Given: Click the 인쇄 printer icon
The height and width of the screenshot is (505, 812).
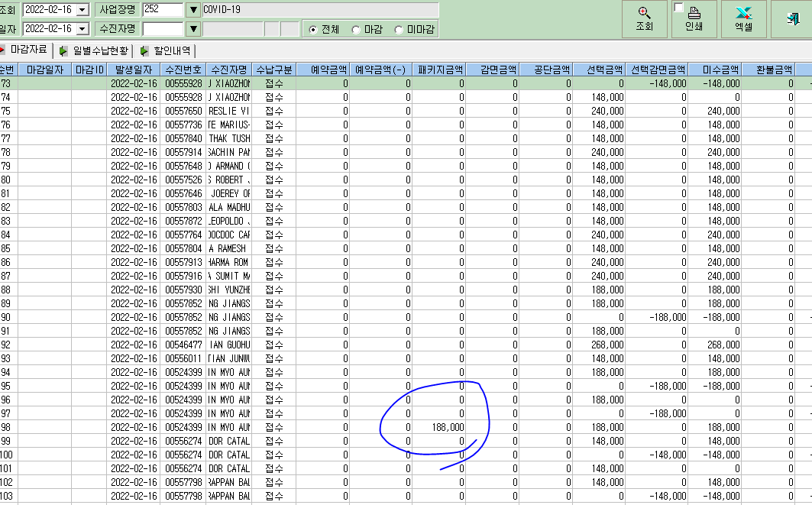Looking at the screenshot, I should click(x=694, y=13).
